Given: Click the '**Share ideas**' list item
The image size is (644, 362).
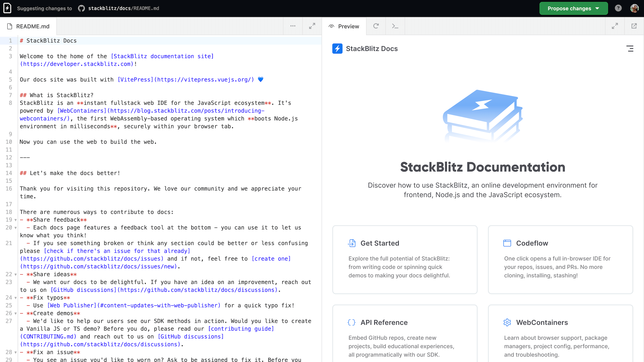Looking at the screenshot, I should point(48,274).
